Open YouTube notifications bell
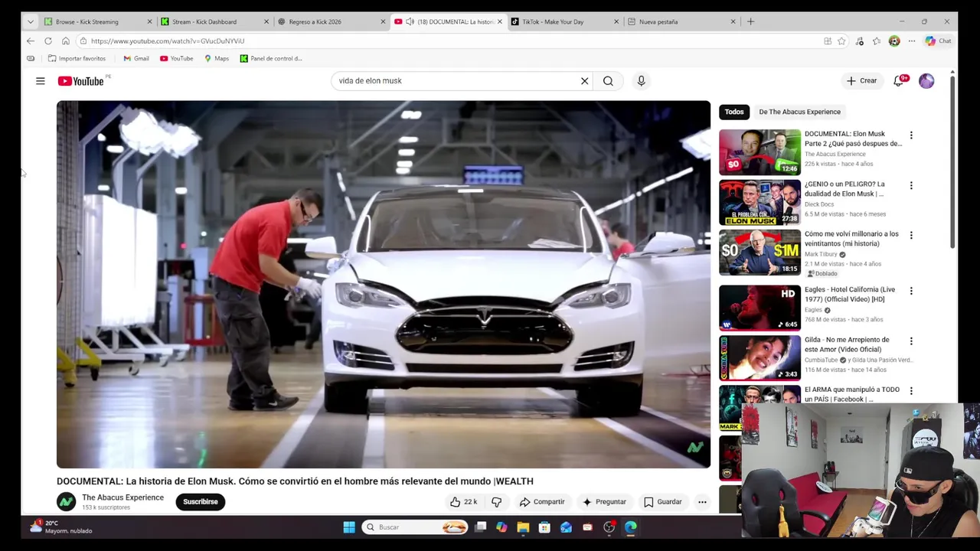Image resolution: width=980 pixels, height=551 pixels. (899, 81)
